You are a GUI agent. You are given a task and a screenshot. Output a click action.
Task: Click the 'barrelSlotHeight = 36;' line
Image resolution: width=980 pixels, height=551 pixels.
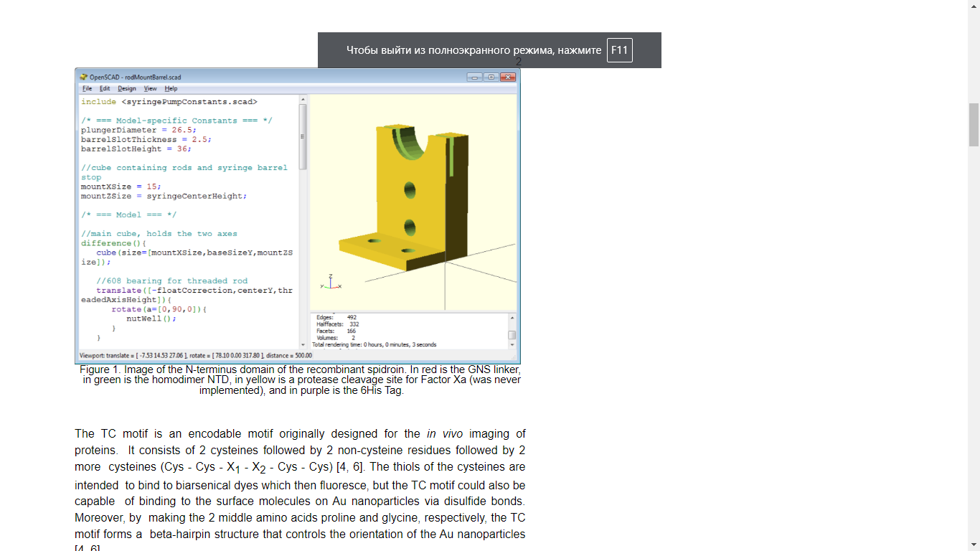(x=136, y=149)
